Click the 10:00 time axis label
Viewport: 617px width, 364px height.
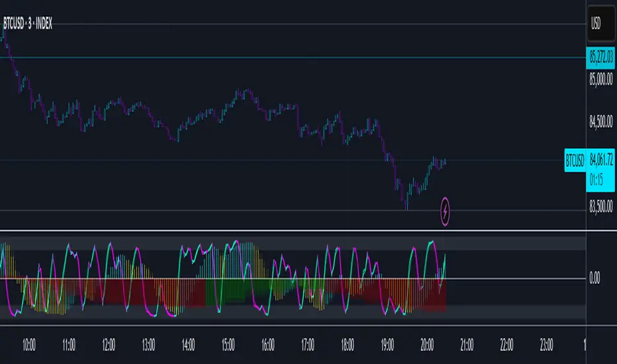click(28, 345)
